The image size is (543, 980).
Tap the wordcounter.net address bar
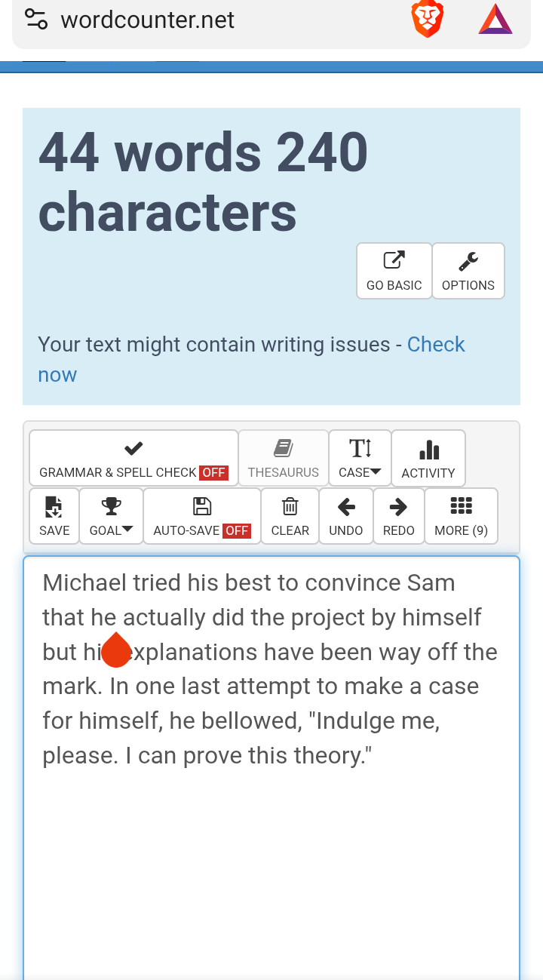(x=147, y=20)
